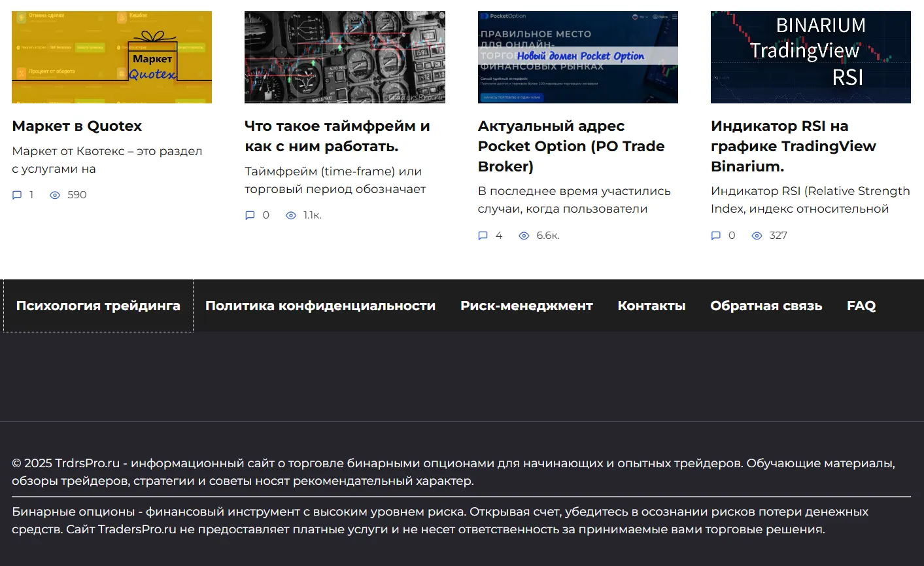Click view count 6.6к.

[548, 236]
